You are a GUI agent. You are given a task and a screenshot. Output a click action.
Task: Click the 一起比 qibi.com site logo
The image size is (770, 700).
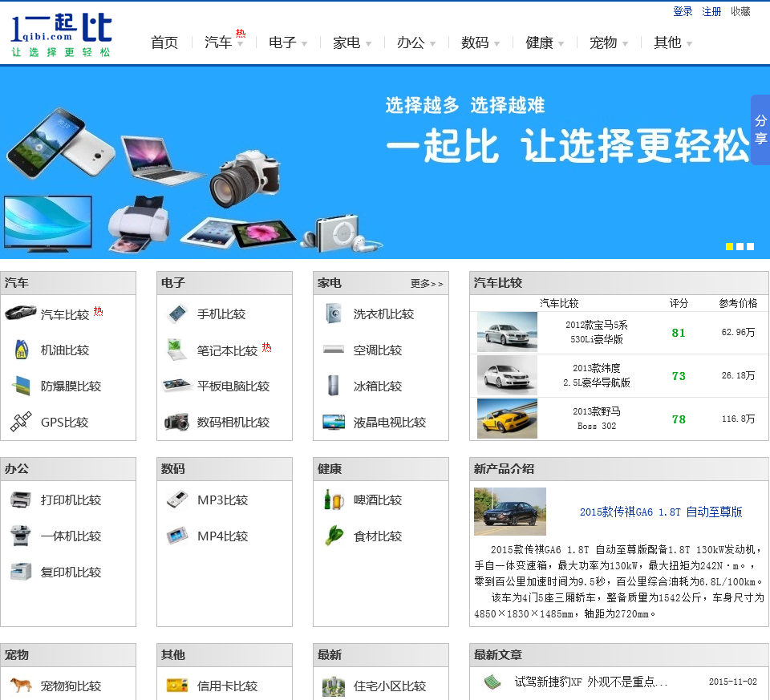[62, 34]
